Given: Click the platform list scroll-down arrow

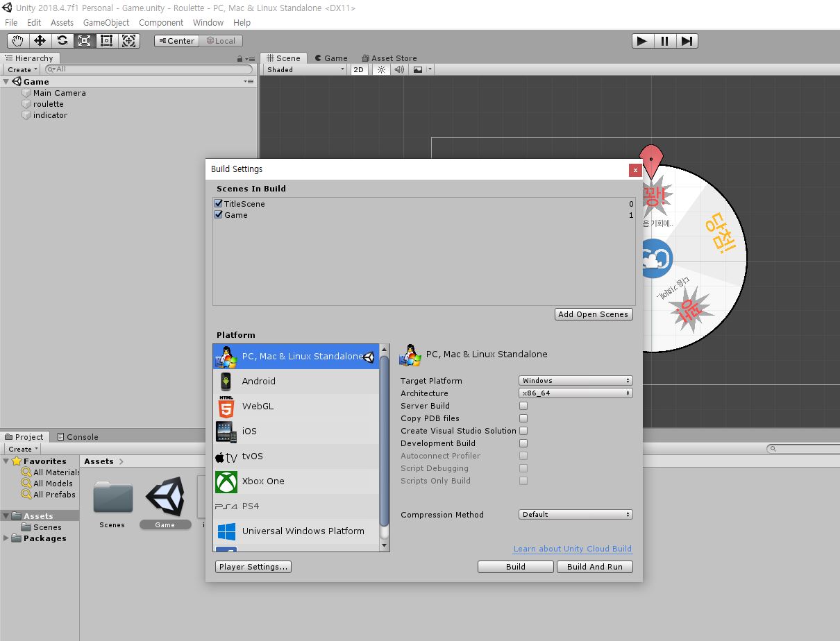Looking at the screenshot, I should point(385,546).
